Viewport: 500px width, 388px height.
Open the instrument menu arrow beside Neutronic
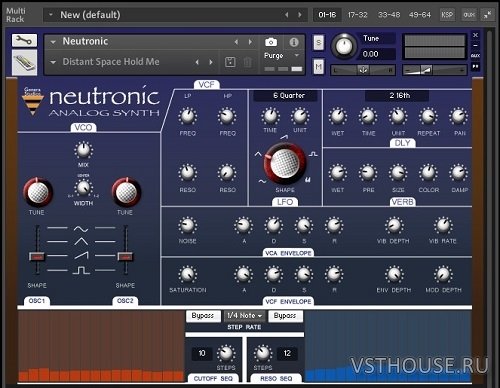[x=53, y=42]
